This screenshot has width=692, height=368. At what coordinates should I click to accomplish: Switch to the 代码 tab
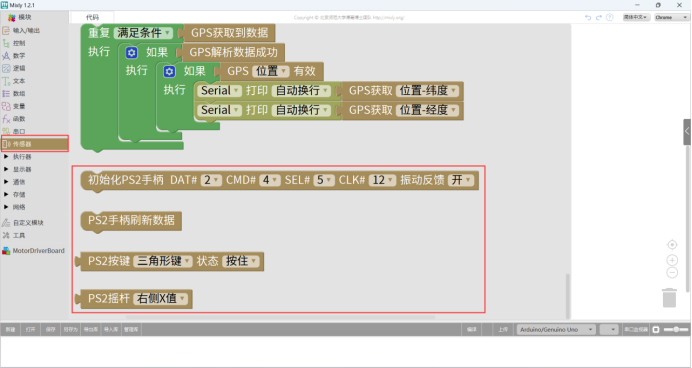tap(92, 17)
